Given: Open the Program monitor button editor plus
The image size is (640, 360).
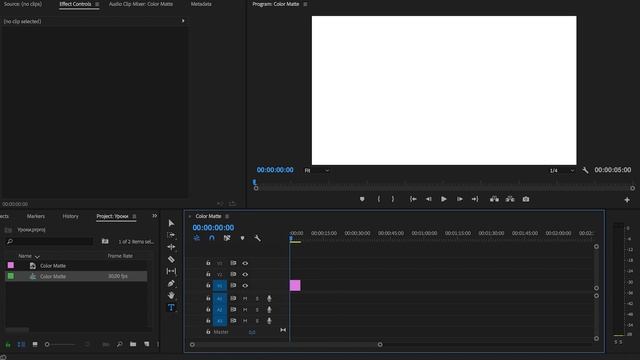Looking at the screenshot, I should 627,200.
